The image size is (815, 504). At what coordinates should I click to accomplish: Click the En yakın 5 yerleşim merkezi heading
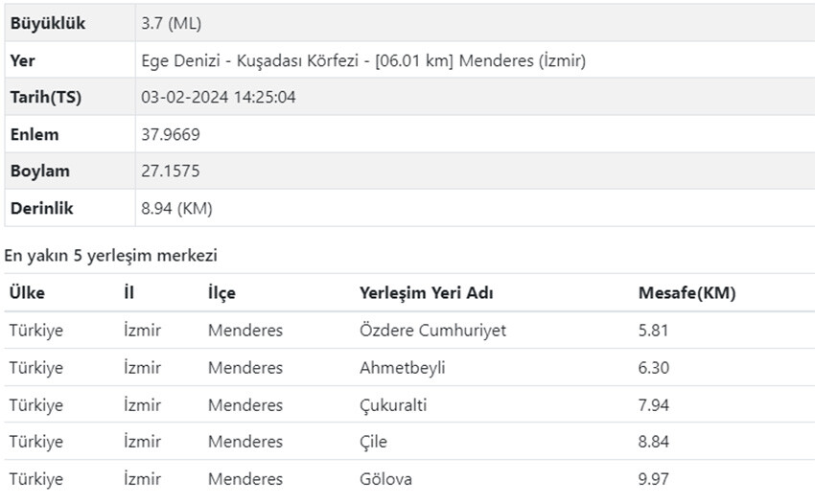(x=111, y=255)
